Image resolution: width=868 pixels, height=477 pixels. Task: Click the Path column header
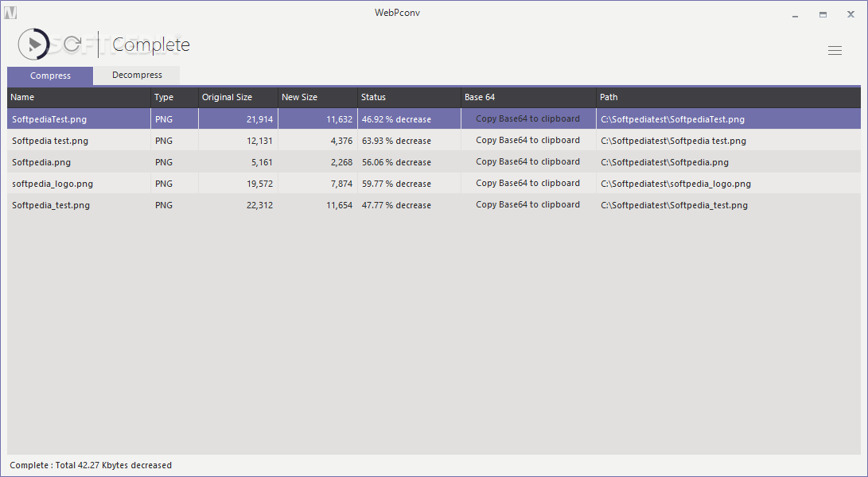coord(729,97)
